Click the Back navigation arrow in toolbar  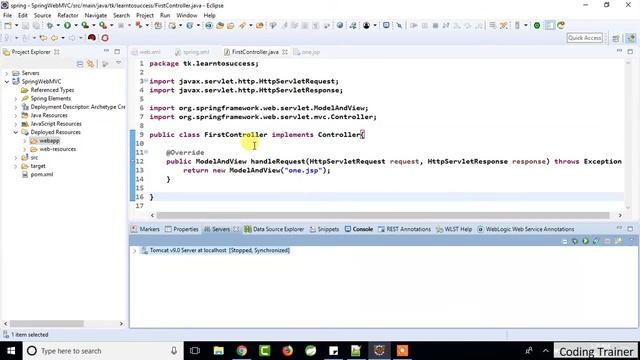pyautogui.click(x=54, y=38)
